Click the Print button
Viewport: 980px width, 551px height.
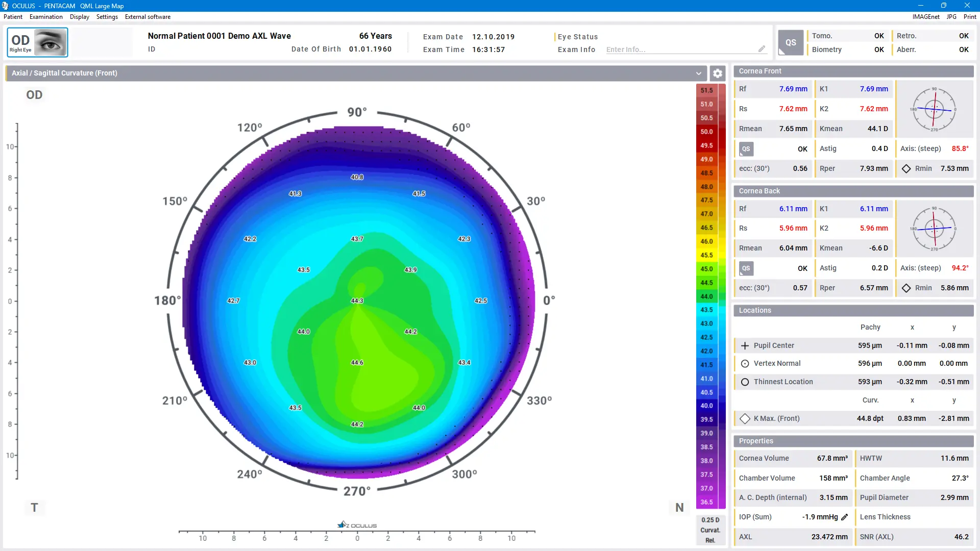[970, 17]
